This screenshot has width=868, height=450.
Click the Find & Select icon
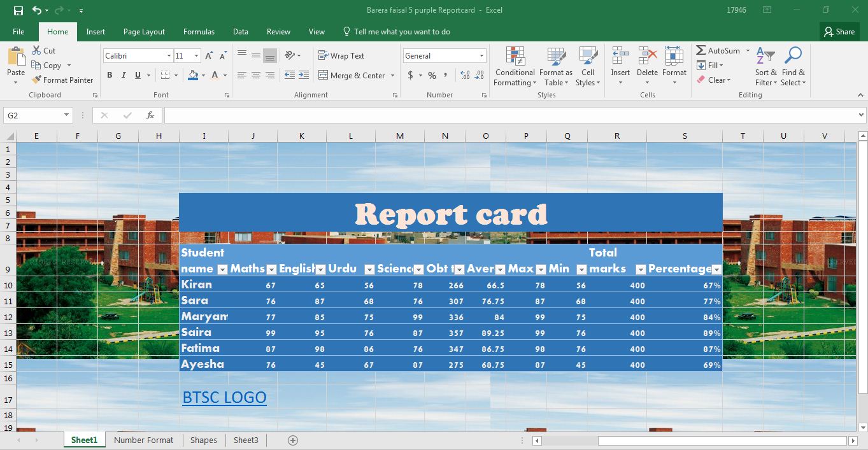(793, 67)
